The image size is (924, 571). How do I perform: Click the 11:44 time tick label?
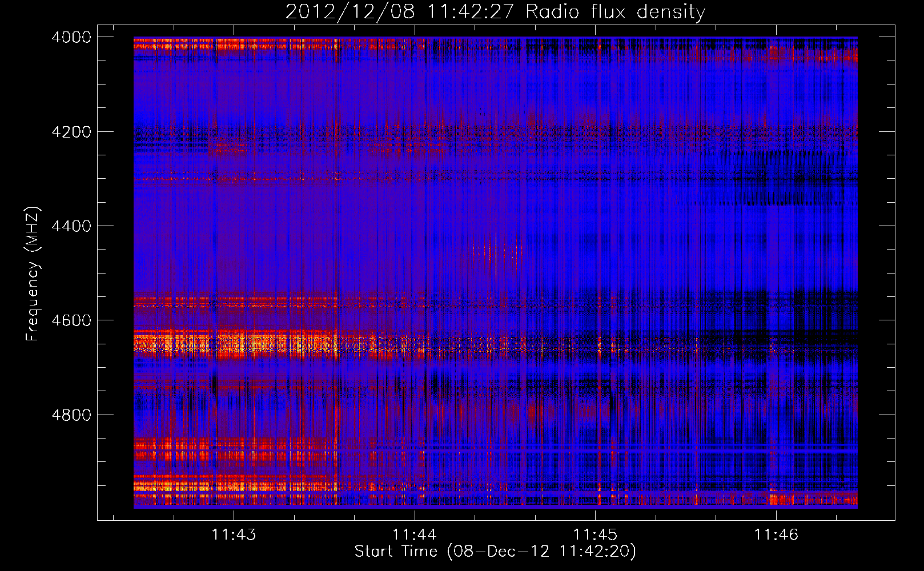(415, 535)
